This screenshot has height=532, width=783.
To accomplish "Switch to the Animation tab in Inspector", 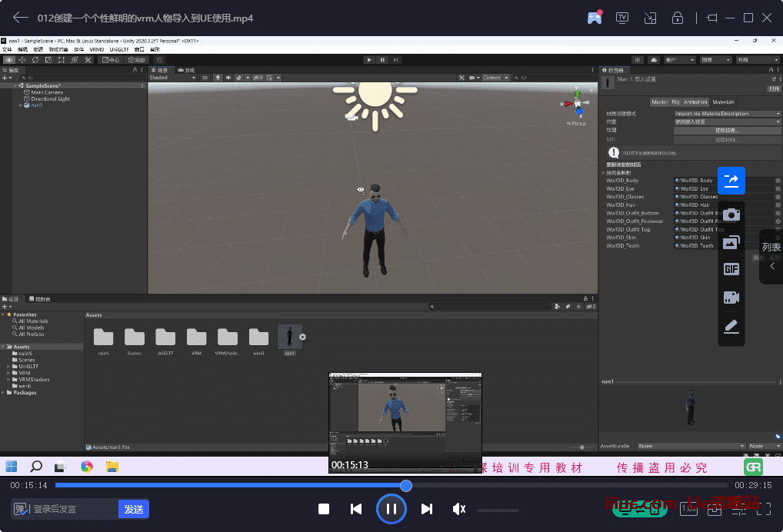I will pyautogui.click(x=695, y=101).
